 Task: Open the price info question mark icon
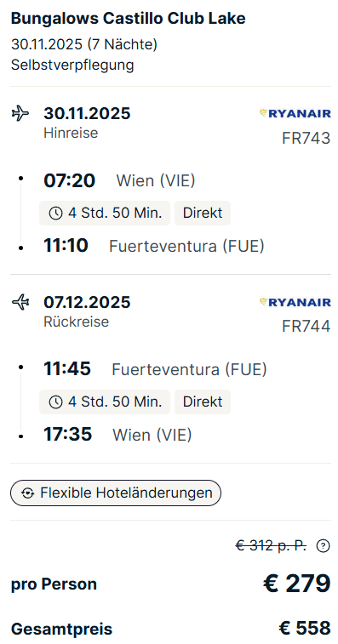324,546
